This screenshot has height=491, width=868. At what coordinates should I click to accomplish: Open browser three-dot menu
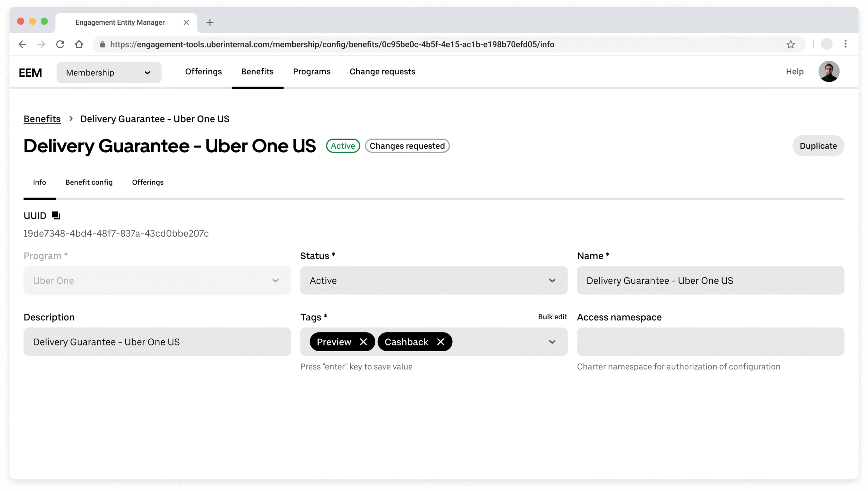pos(845,44)
